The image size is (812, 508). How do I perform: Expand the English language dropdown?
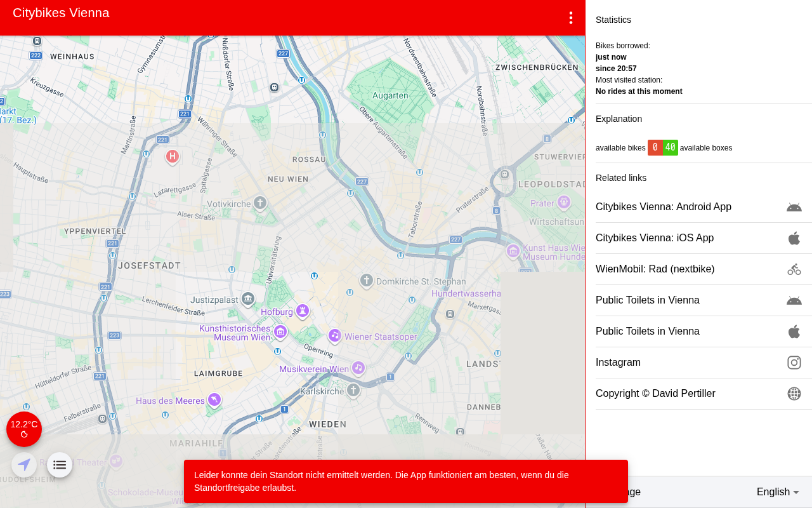pos(778,492)
